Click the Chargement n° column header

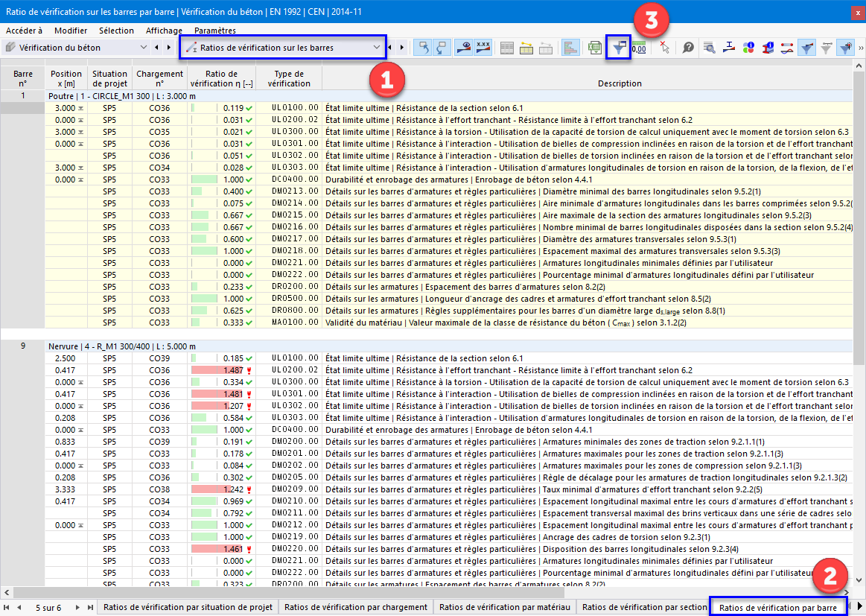click(x=159, y=78)
